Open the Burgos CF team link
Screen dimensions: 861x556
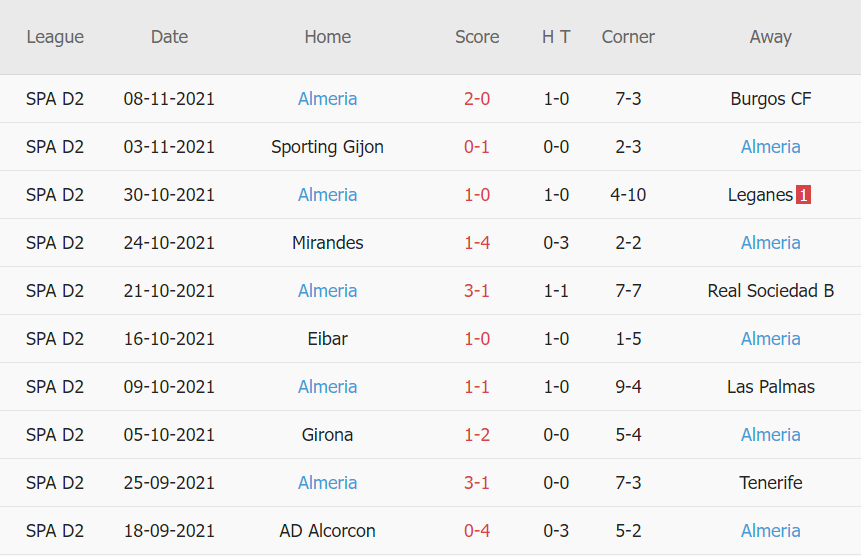pyautogui.click(x=770, y=99)
